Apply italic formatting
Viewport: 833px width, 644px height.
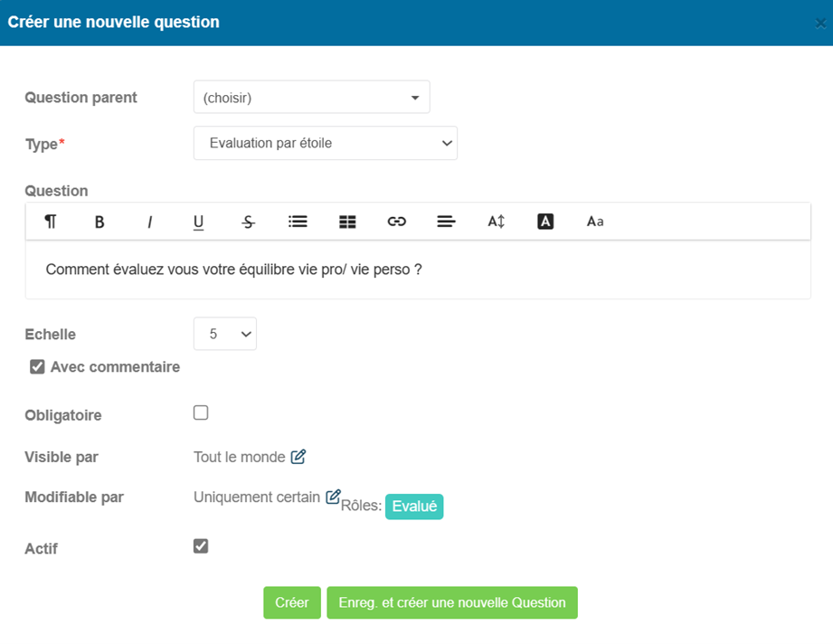pyautogui.click(x=149, y=222)
